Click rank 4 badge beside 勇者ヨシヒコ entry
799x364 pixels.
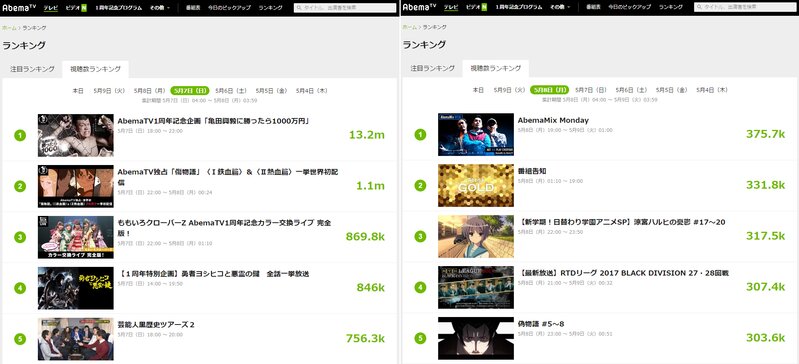pyautogui.click(x=20, y=288)
